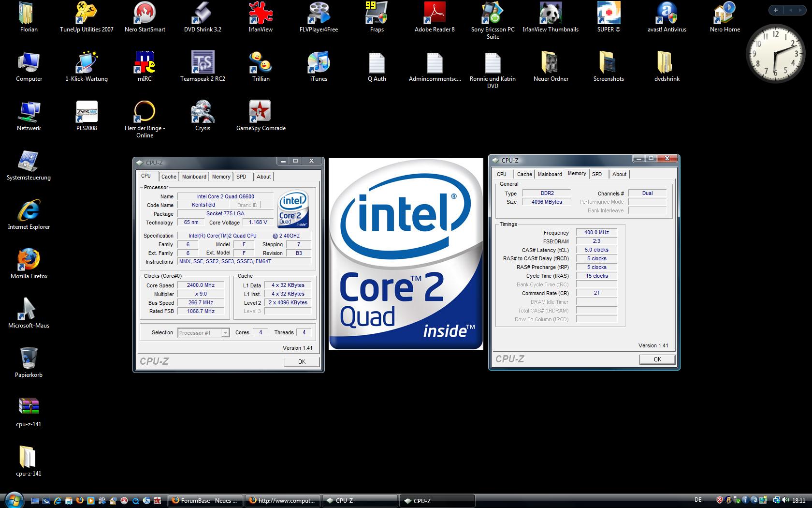Open the Windows Start menu orb

14,500
